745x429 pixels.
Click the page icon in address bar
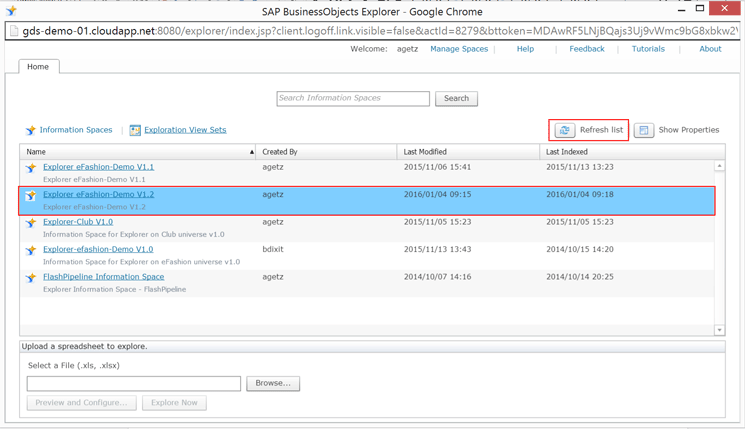14,31
